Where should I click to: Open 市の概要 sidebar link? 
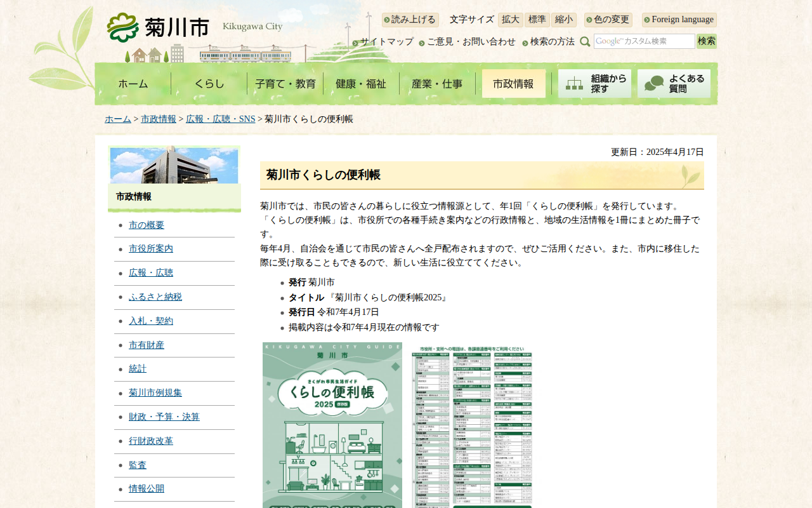(x=147, y=225)
